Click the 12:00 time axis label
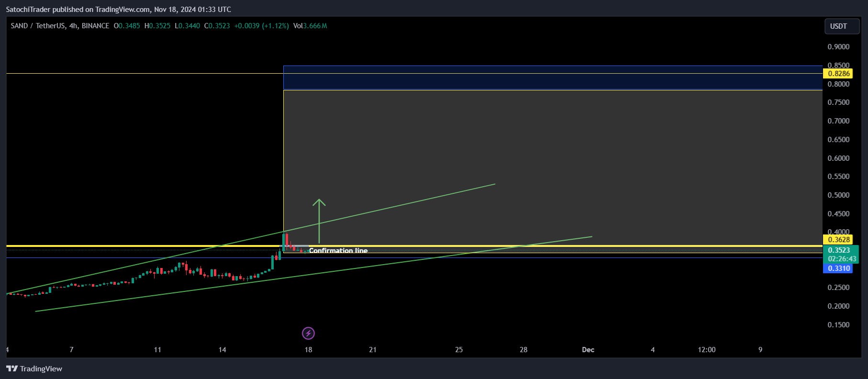Screen dimensions: 868x379 (x=707, y=350)
